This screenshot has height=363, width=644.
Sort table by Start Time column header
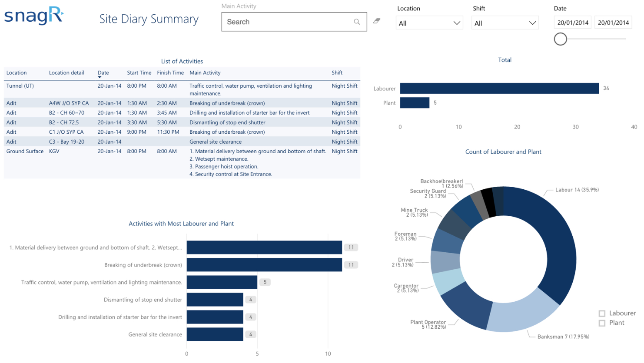[139, 73]
